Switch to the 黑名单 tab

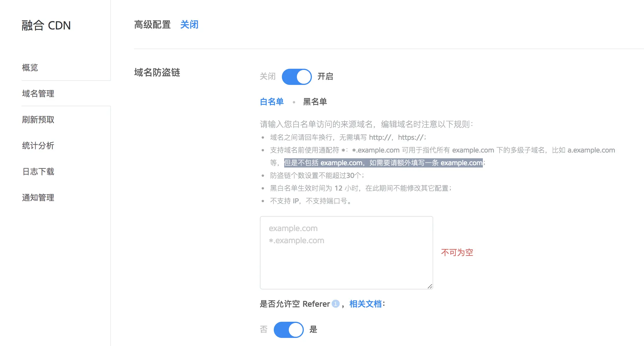point(315,102)
